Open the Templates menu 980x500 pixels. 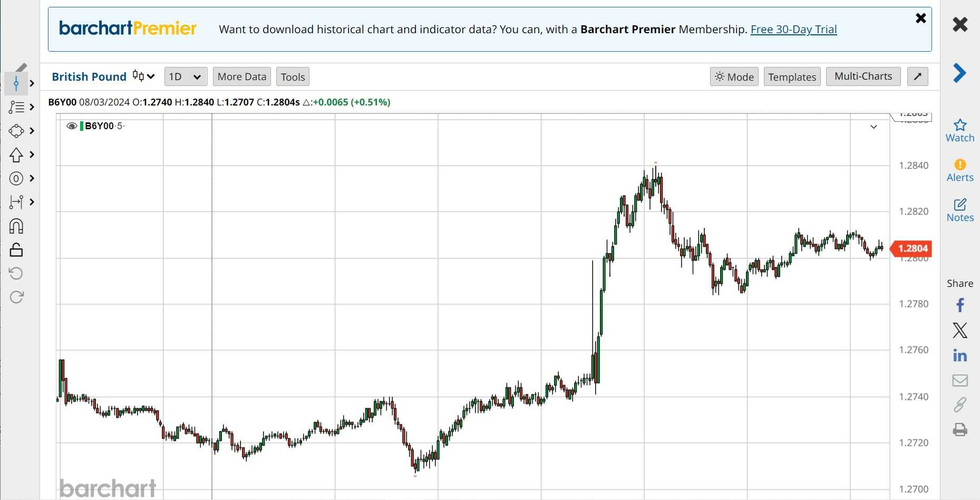tap(792, 77)
